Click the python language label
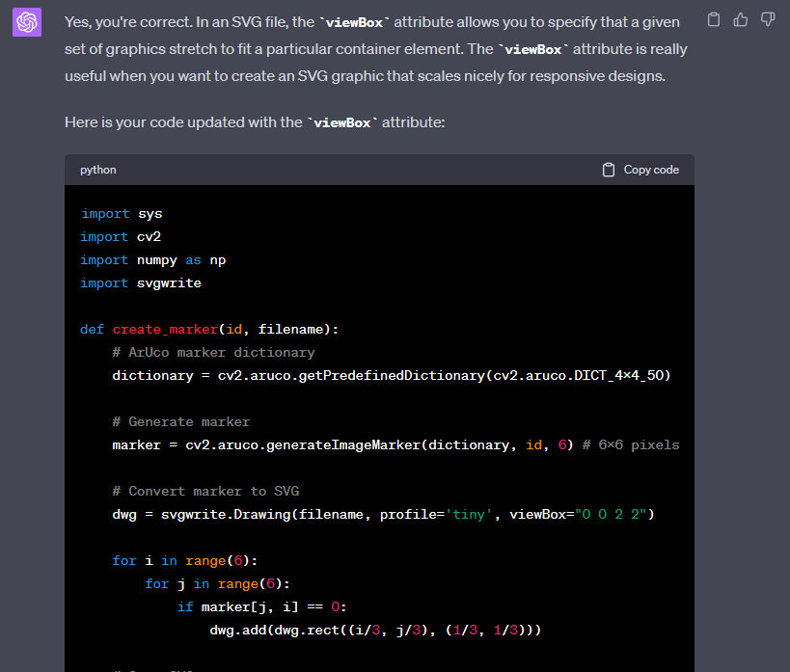This screenshot has width=790, height=672. coord(97,170)
